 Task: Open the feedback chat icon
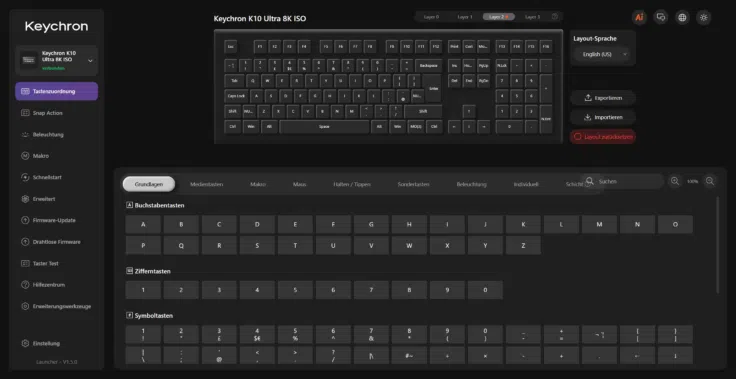pyautogui.click(x=661, y=17)
